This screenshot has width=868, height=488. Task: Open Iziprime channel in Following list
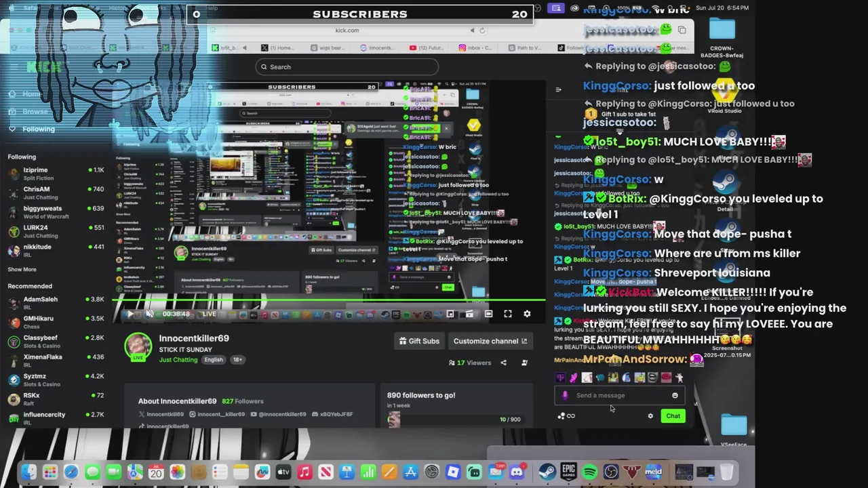[x=56, y=174]
